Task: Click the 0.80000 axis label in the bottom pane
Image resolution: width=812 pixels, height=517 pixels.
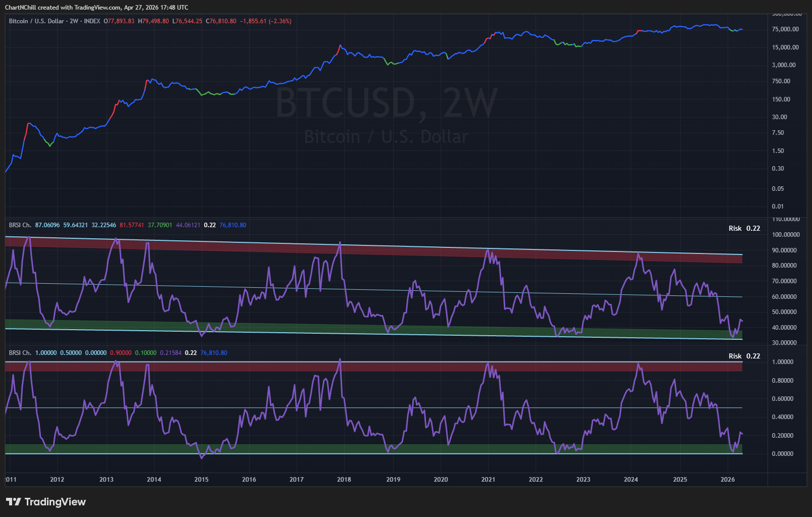Action: point(783,381)
